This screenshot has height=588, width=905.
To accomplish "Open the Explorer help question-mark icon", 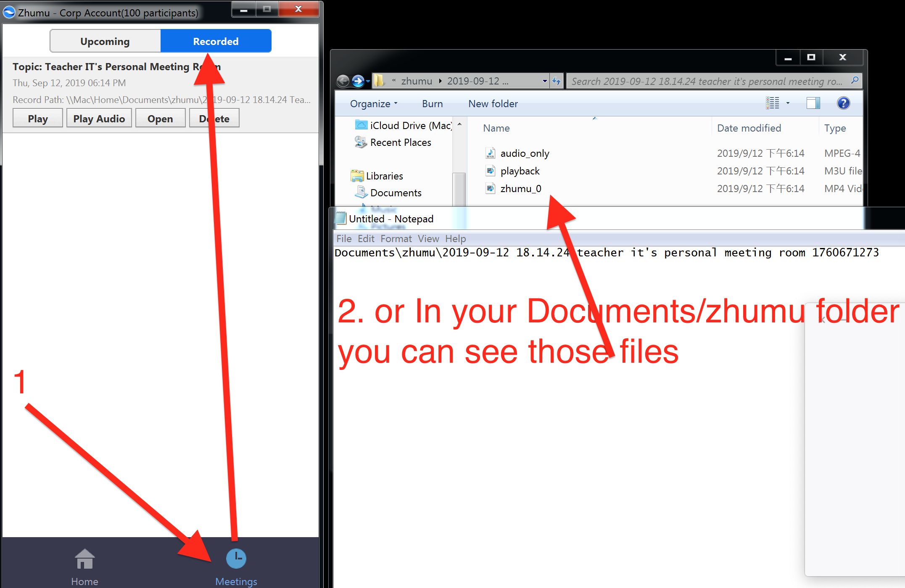I will pyautogui.click(x=843, y=103).
